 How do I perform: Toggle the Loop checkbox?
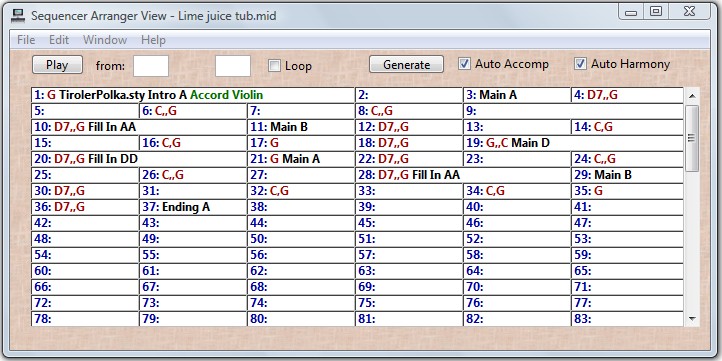click(x=274, y=66)
